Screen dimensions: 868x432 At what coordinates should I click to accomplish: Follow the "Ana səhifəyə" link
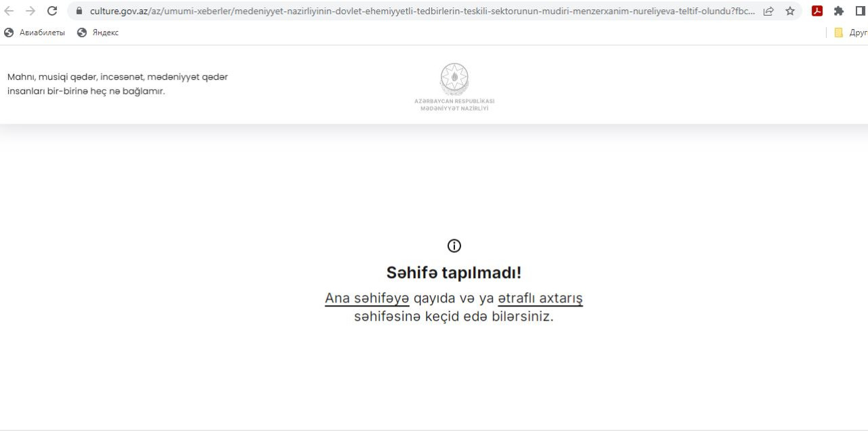[367, 298]
